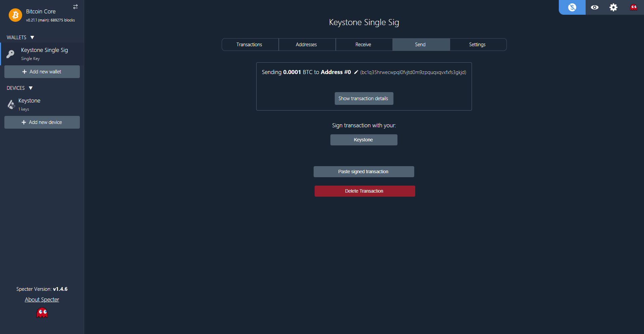Click the gear settings icon in top bar
The width and height of the screenshot is (644, 334).
point(613,7)
